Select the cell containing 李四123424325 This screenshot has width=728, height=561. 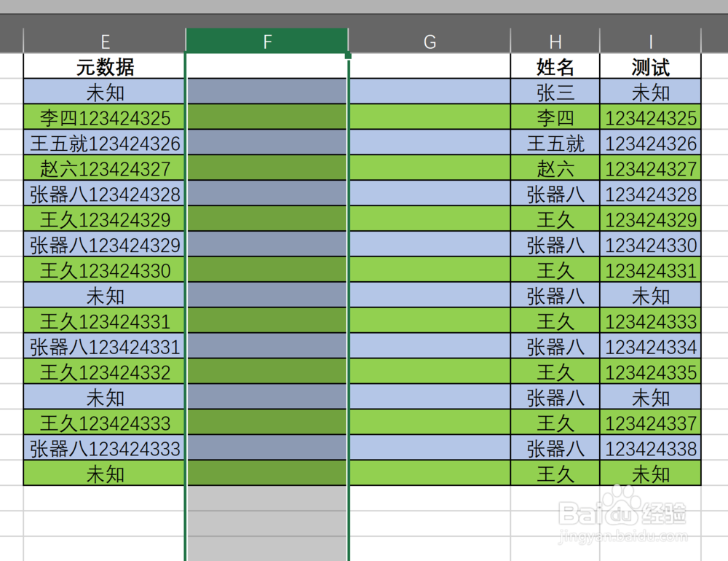(x=104, y=117)
